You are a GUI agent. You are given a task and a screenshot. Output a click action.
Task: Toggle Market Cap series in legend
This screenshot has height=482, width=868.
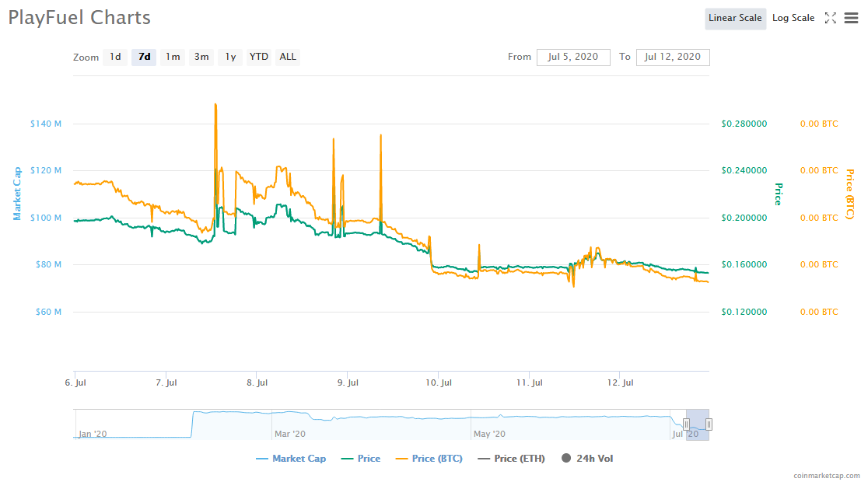pyautogui.click(x=291, y=459)
